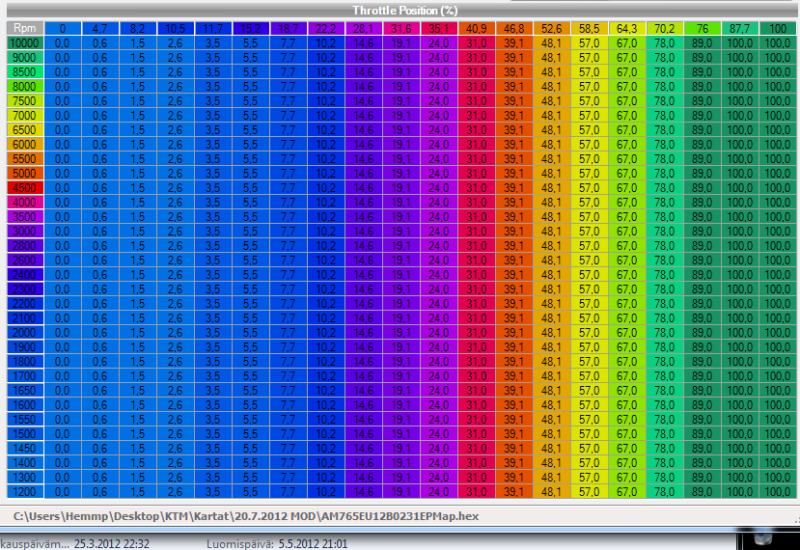The height and width of the screenshot is (550, 800).
Task: Select the 6500 Rpm row header
Action: pos(24,129)
